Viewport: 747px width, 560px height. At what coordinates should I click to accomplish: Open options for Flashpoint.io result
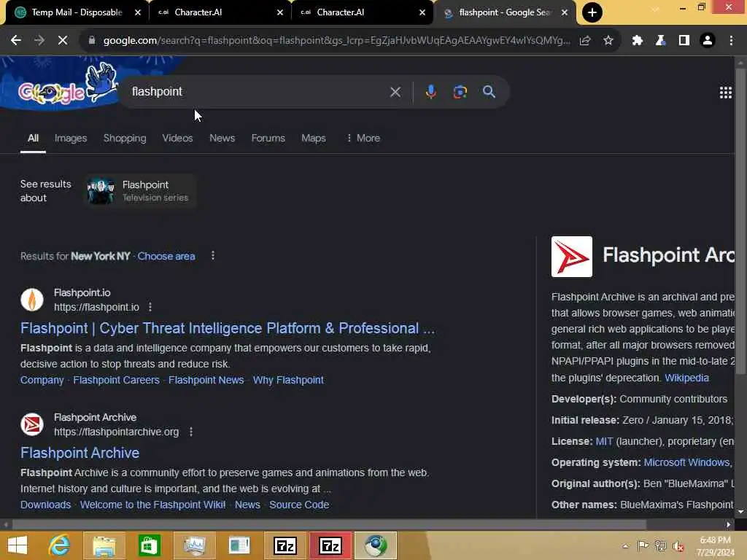(150, 307)
